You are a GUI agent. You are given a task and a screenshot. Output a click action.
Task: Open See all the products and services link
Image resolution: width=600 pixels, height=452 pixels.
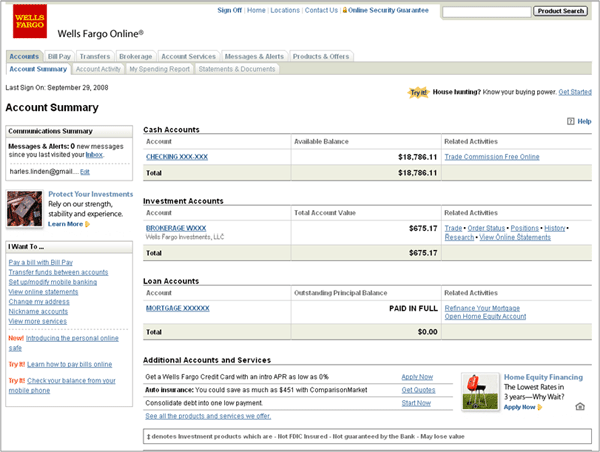208,416
